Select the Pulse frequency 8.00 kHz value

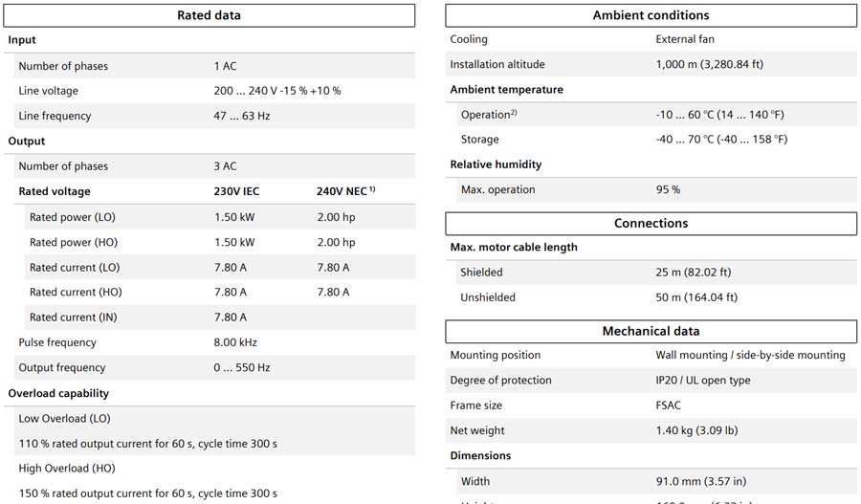(235, 342)
